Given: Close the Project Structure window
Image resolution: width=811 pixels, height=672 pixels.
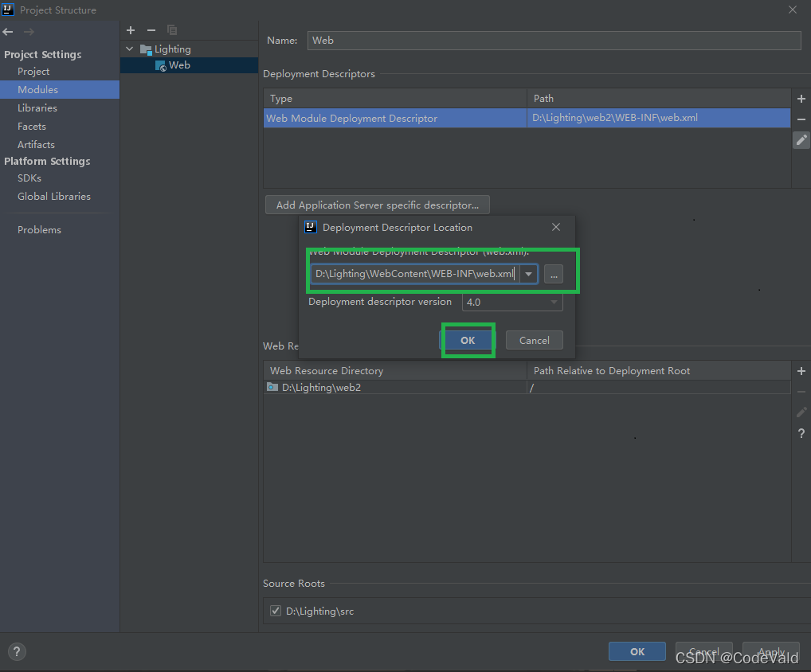Looking at the screenshot, I should click(x=793, y=10).
